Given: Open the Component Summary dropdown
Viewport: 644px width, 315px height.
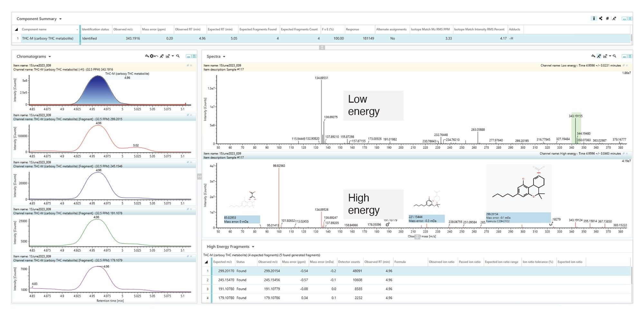Looking at the screenshot, I should coord(61,19).
